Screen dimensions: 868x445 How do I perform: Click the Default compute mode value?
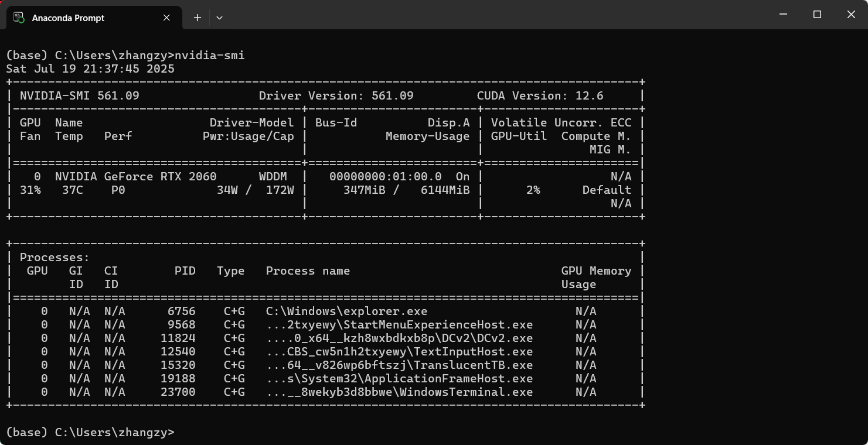[x=607, y=190]
